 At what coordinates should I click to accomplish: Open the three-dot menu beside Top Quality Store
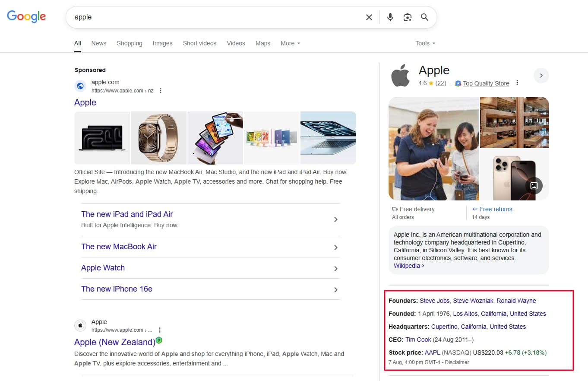coord(517,83)
